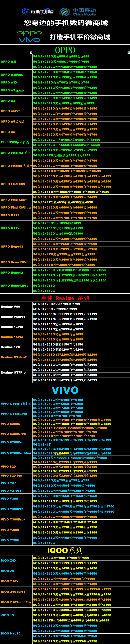Select the IQOO Neo10 model cell

(x=16, y=633)
